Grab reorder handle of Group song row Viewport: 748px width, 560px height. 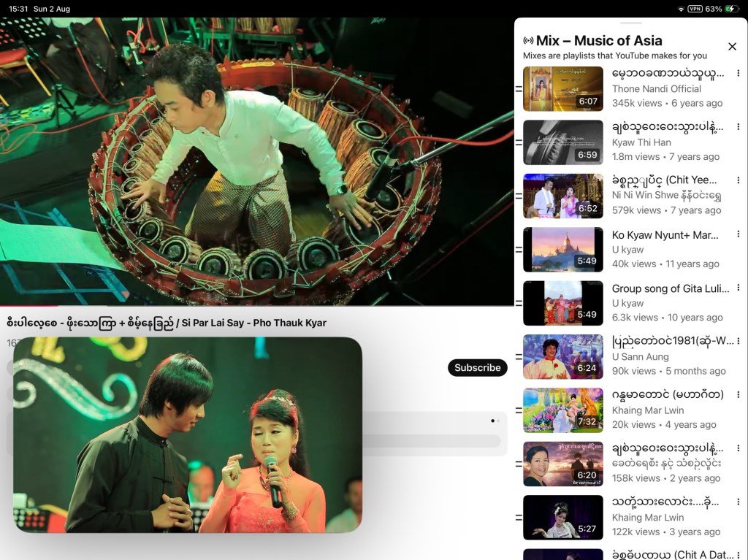point(519,303)
